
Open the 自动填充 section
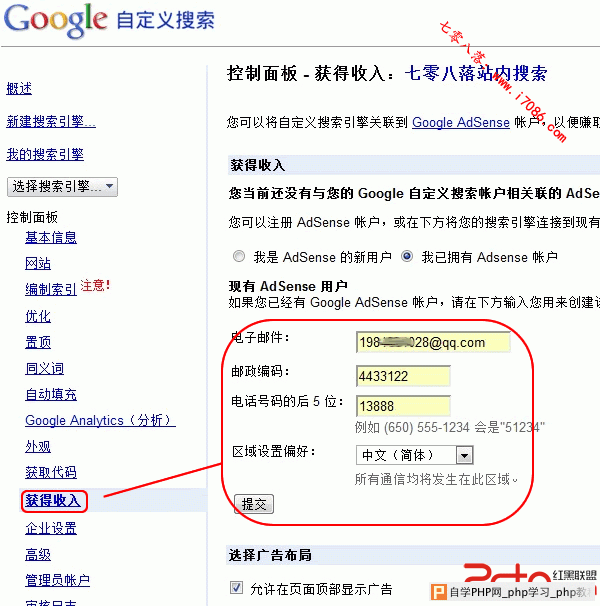point(51,394)
